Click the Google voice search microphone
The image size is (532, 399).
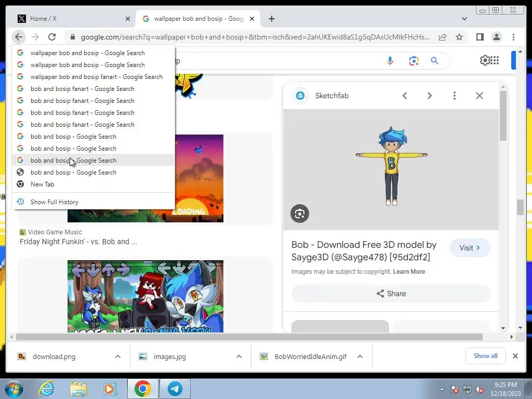[390, 61]
